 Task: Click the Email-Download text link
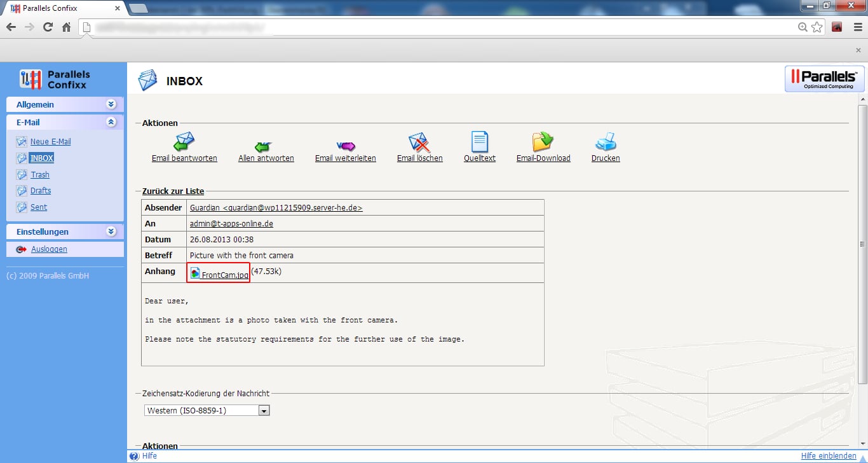543,158
